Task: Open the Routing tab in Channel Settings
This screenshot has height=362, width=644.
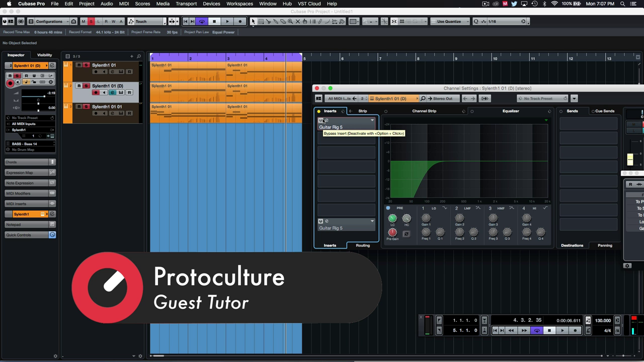Action: tap(363, 245)
